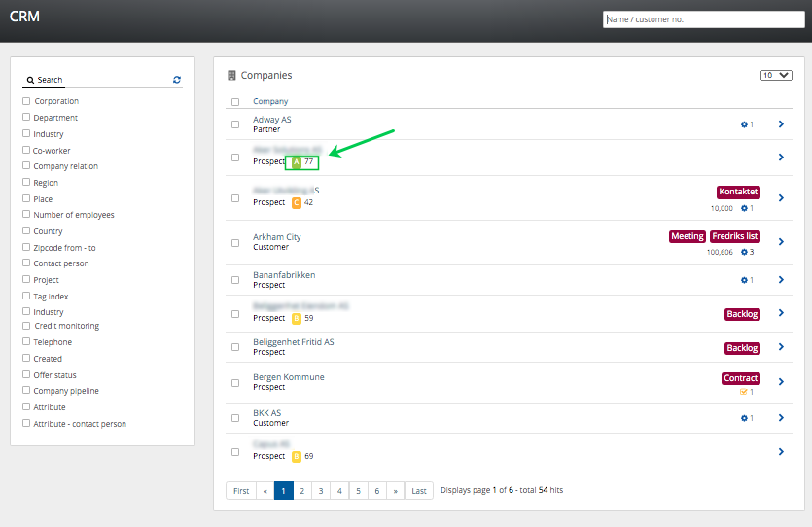
Task: Click the Fredriks list tag
Action: 734,236
